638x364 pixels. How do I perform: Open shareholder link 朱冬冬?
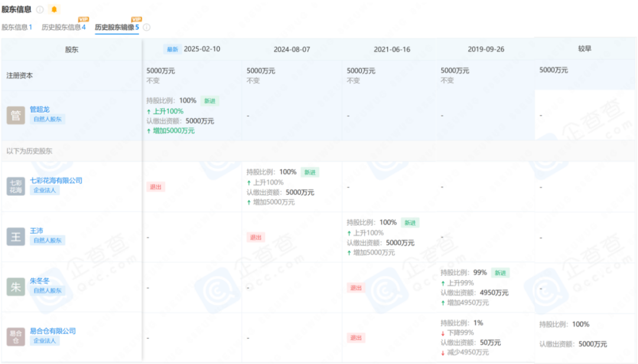(x=40, y=281)
